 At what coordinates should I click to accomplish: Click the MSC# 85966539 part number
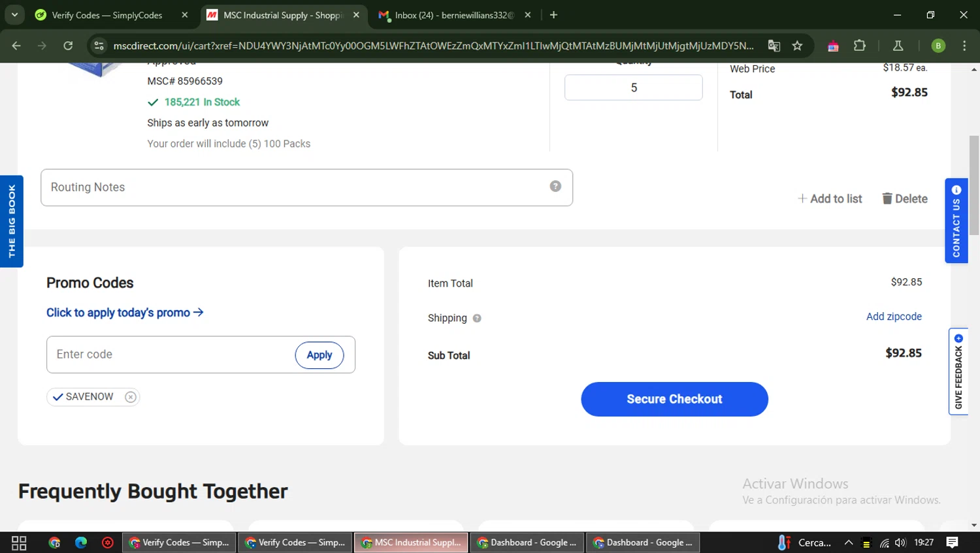coord(185,81)
